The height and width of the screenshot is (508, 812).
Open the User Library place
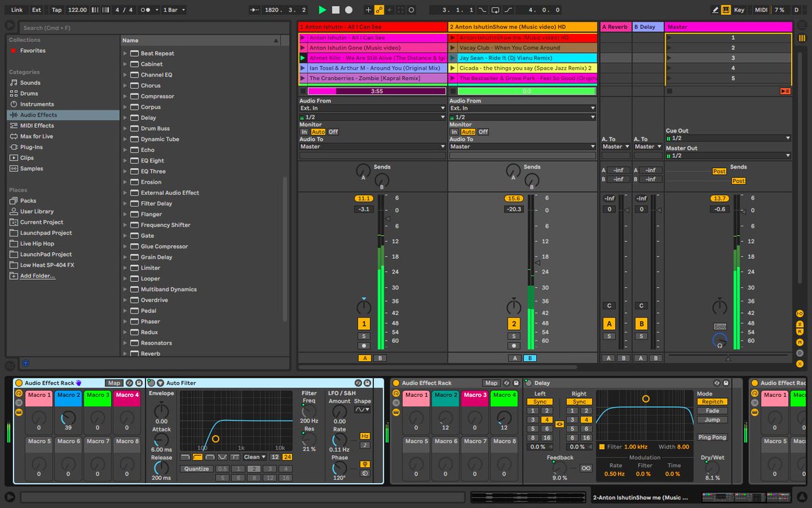[x=37, y=211]
